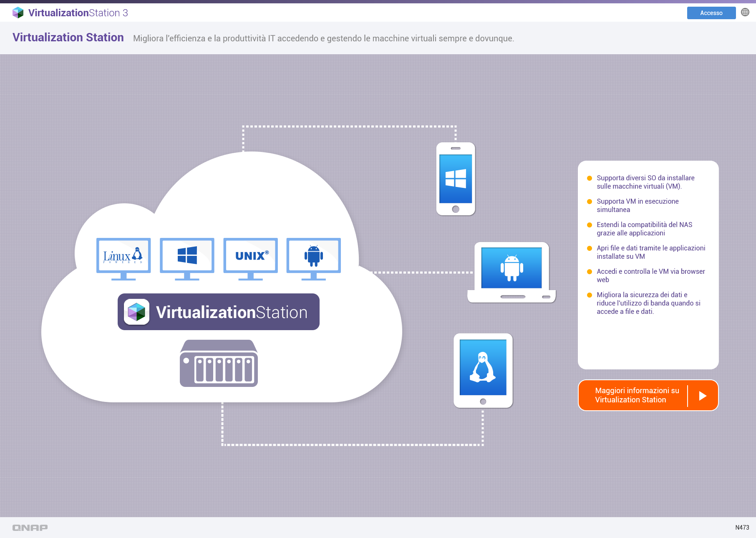The height and width of the screenshot is (538, 756).
Task: Click the Accesso login button
Action: click(711, 13)
